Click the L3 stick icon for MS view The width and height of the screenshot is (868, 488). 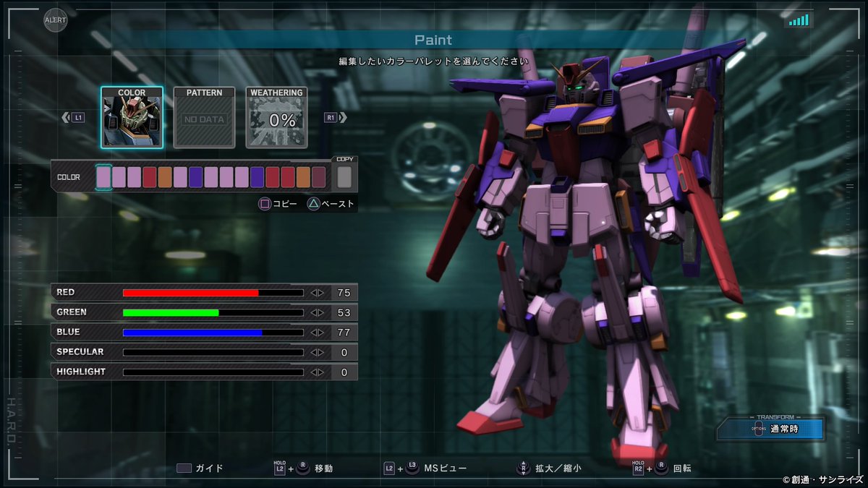coord(412,468)
